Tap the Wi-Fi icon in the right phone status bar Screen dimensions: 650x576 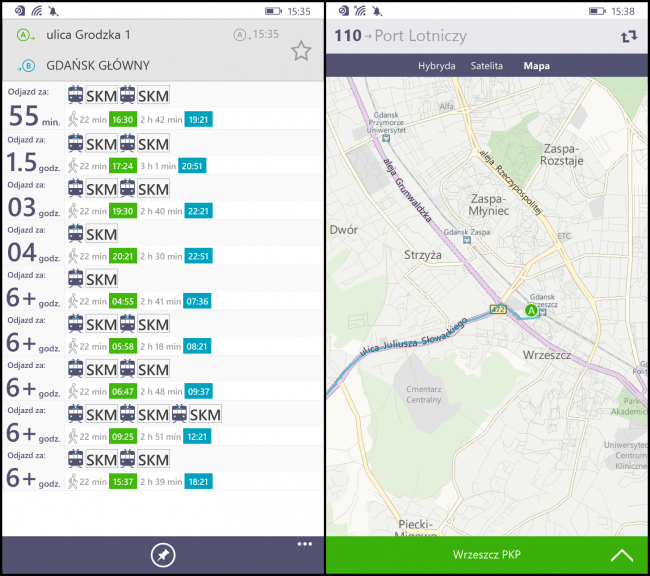click(x=360, y=11)
